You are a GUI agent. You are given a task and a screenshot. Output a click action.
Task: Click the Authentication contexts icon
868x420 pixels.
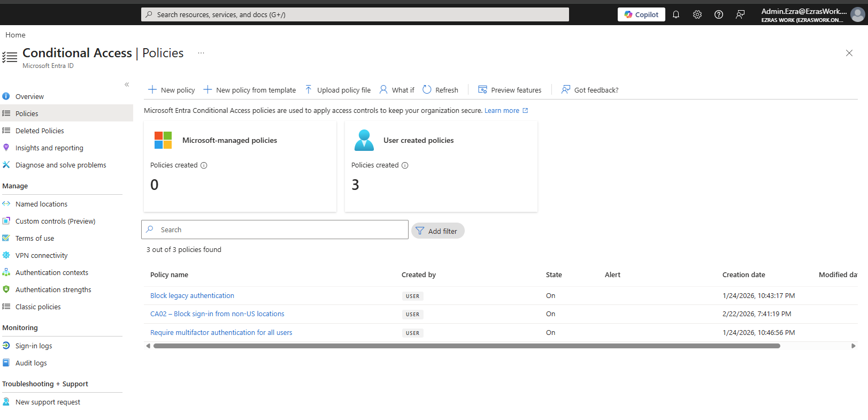coord(6,272)
